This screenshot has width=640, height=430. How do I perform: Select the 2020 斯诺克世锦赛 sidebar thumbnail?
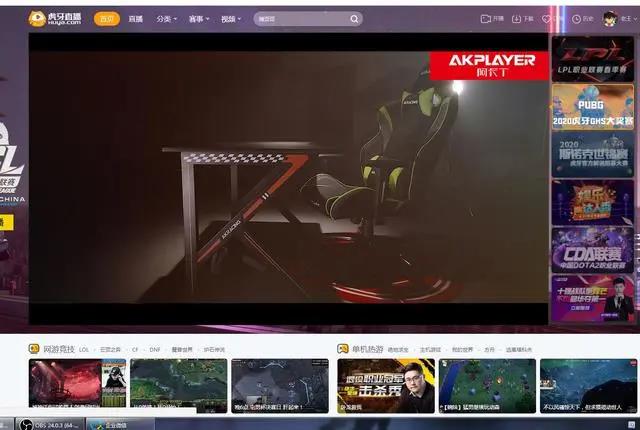[593, 155]
